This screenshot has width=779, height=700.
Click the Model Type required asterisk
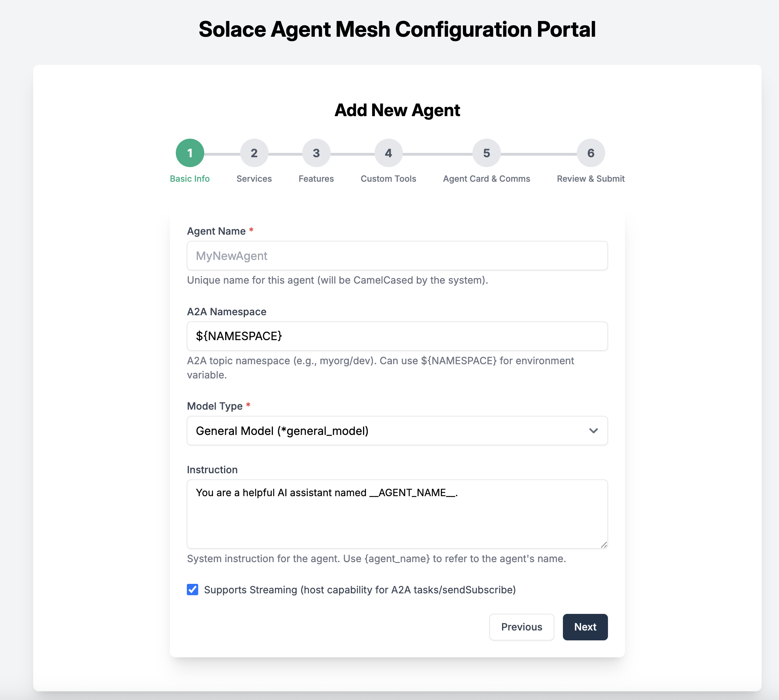click(248, 405)
